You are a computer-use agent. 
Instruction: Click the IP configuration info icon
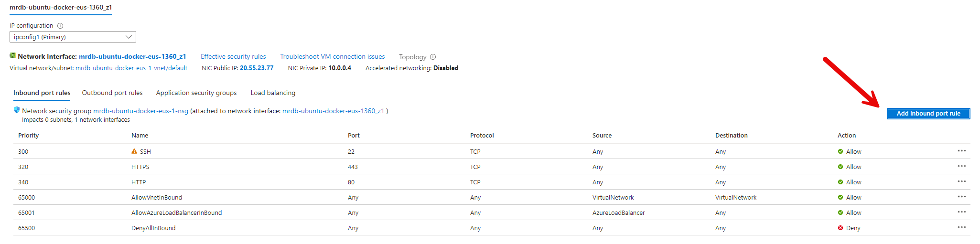[x=60, y=26]
